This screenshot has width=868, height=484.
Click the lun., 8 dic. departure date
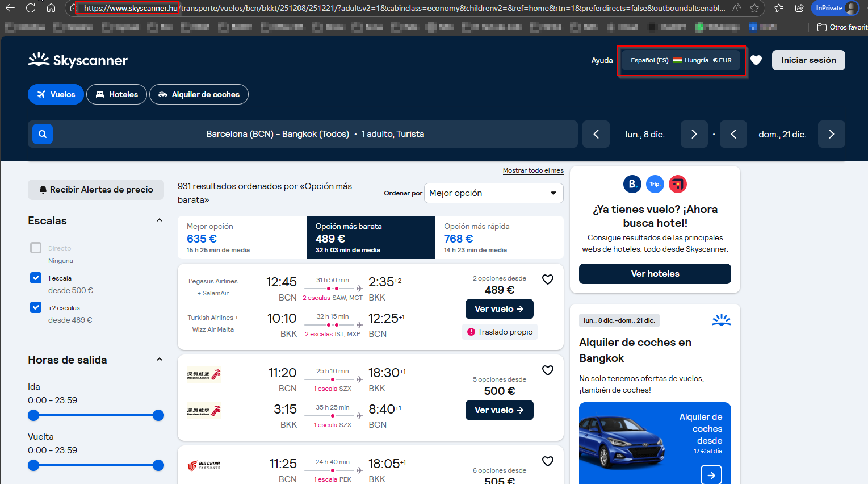point(645,135)
